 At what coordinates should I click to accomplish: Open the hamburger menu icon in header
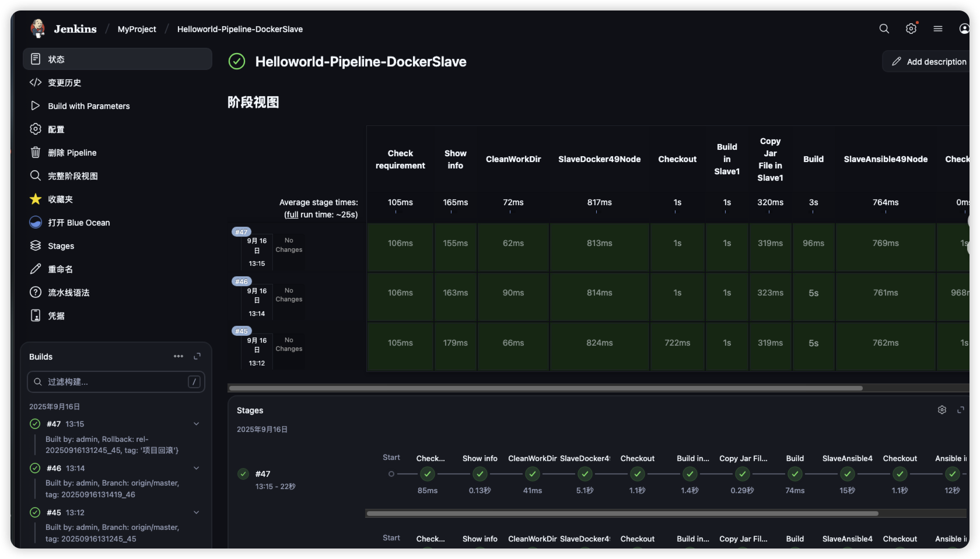click(938, 29)
